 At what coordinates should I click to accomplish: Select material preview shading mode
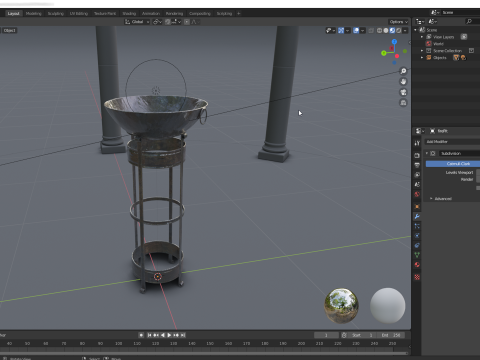[392, 30]
